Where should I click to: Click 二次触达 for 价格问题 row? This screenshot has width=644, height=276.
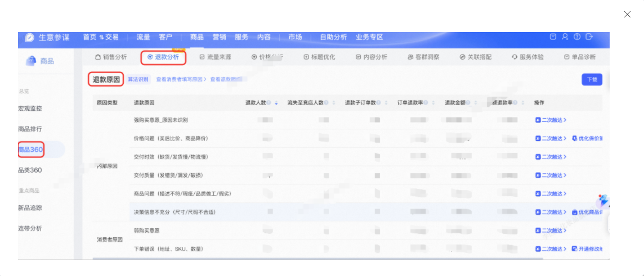pyautogui.click(x=551, y=139)
